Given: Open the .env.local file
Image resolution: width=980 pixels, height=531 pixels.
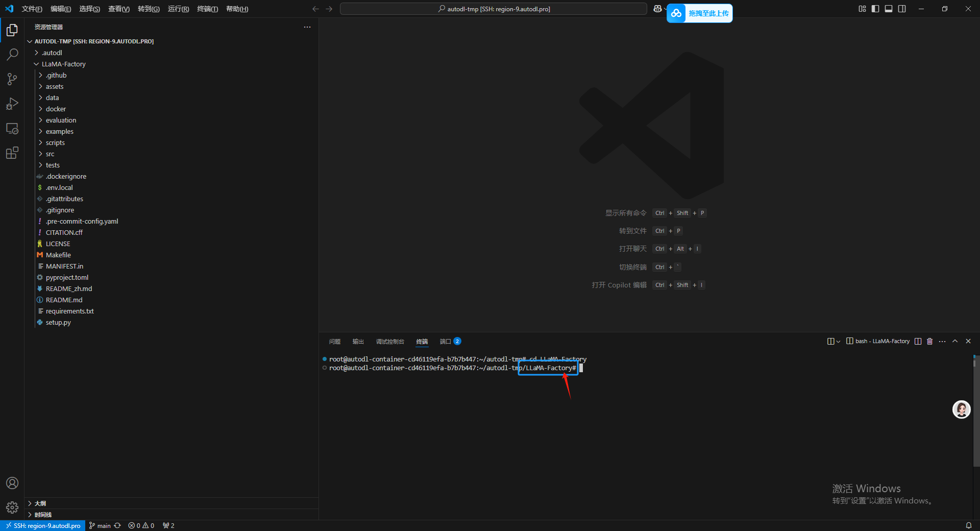Looking at the screenshot, I should pyautogui.click(x=171, y=187).
